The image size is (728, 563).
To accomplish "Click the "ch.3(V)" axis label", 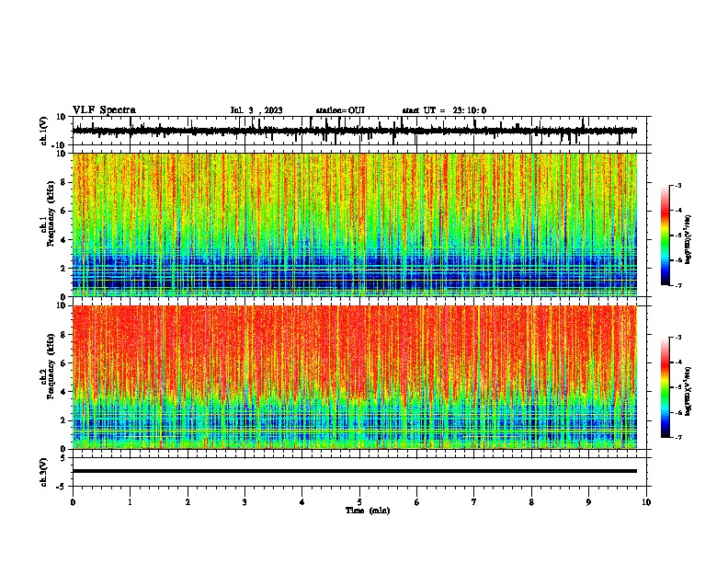I will (x=44, y=472).
